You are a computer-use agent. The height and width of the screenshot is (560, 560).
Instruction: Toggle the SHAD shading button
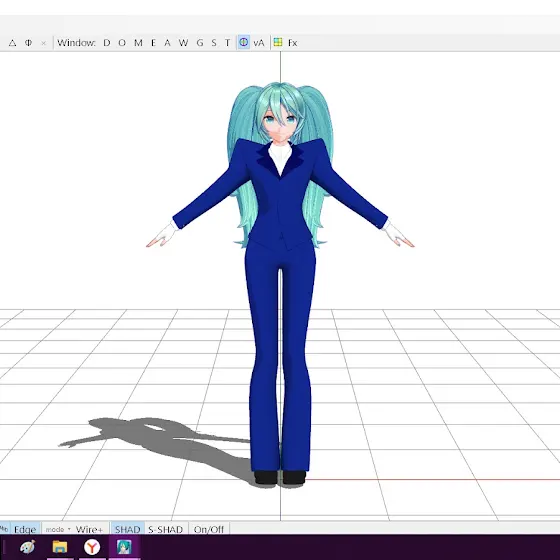(x=128, y=529)
